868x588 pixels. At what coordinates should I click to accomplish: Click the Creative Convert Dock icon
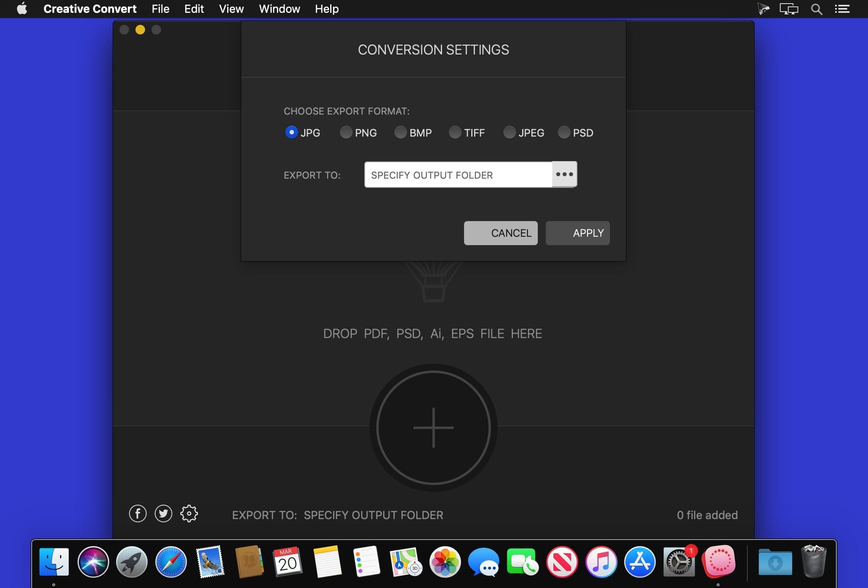point(719,562)
